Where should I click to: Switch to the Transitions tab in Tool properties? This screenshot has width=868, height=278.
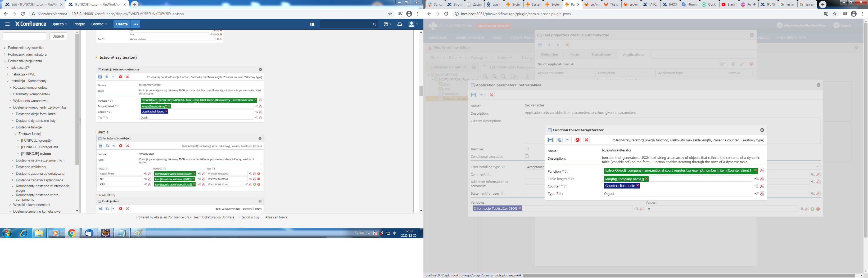601,54
